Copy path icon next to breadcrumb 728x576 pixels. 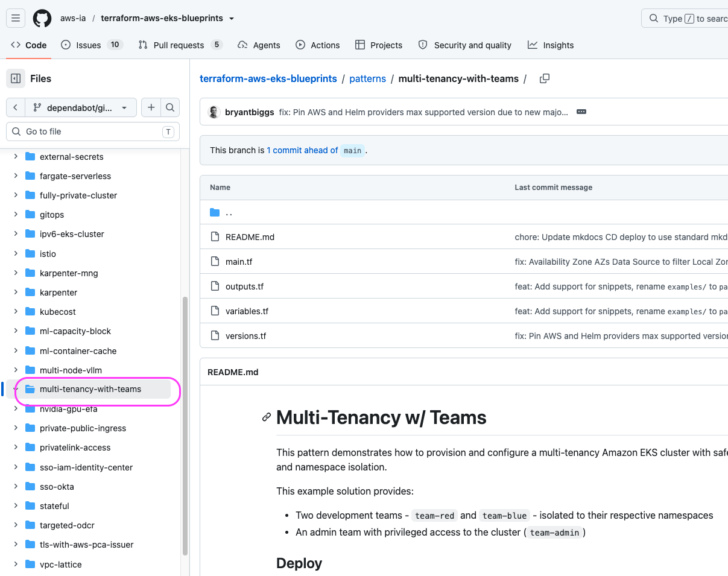coord(544,78)
